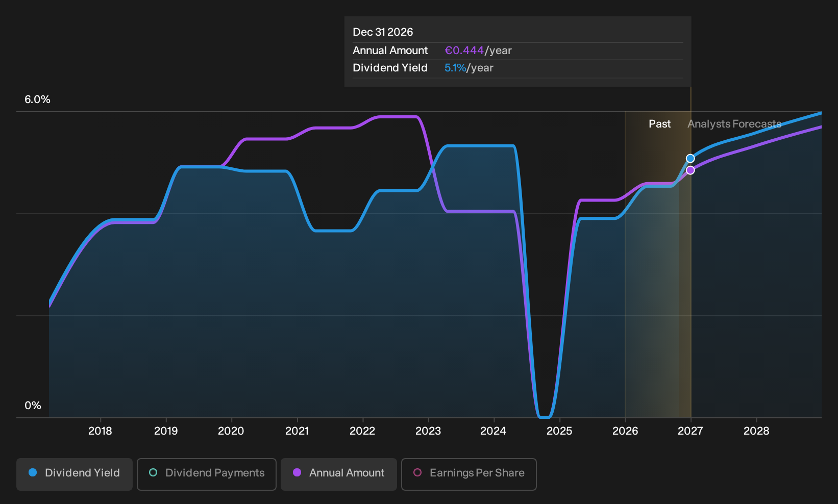
Task: Click the Dividend Yield label in tooltip
Action: pos(390,68)
